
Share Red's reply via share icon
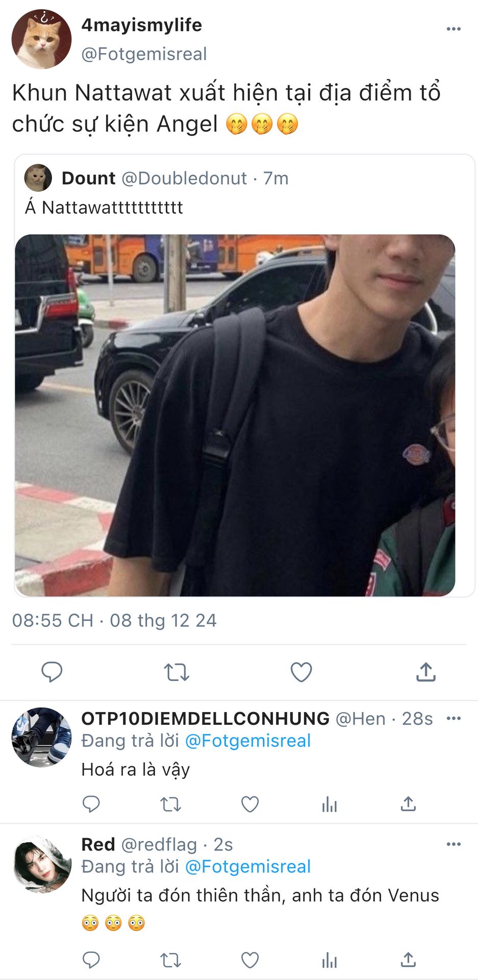point(408,960)
